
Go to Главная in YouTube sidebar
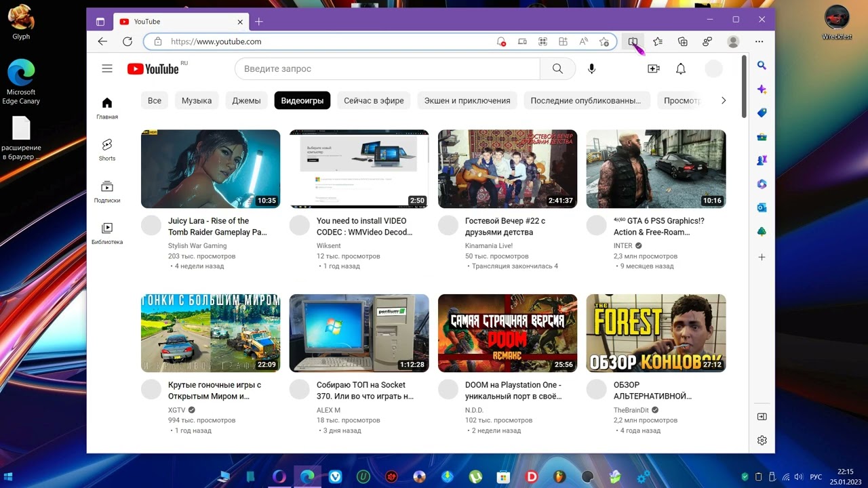(x=107, y=108)
